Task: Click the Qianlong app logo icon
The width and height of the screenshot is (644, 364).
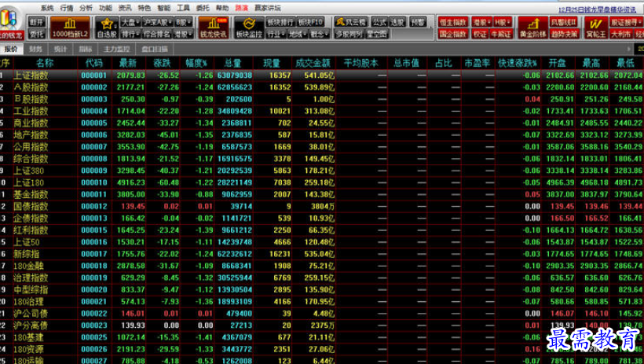Action: click(x=9, y=20)
